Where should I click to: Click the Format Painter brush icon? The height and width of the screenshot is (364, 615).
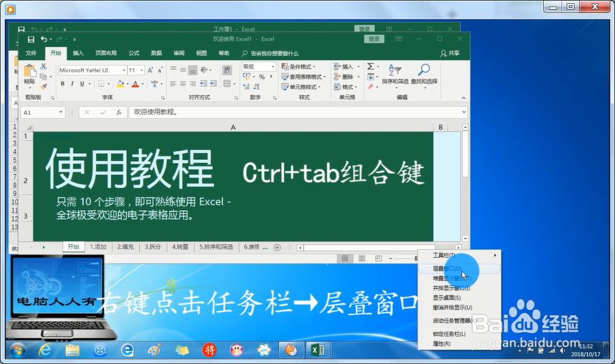coord(44,86)
